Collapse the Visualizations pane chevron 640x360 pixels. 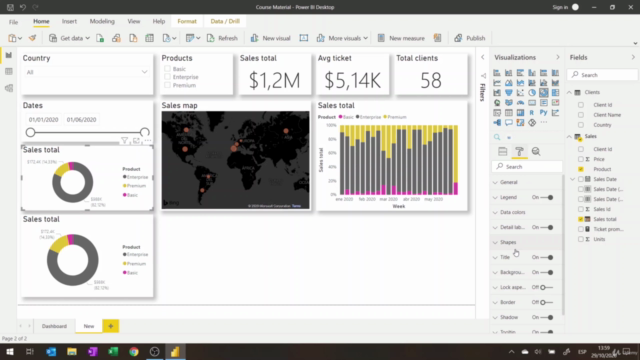coord(558,58)
